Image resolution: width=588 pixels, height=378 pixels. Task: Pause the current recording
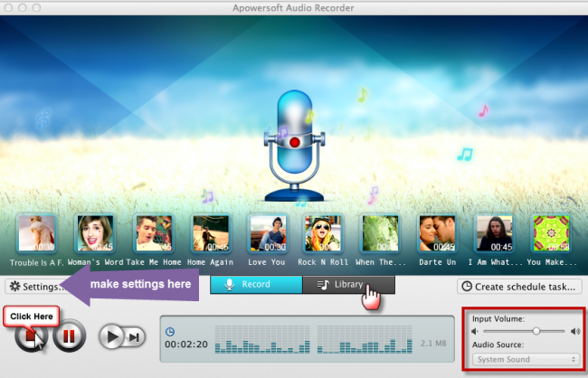(69, 335)
